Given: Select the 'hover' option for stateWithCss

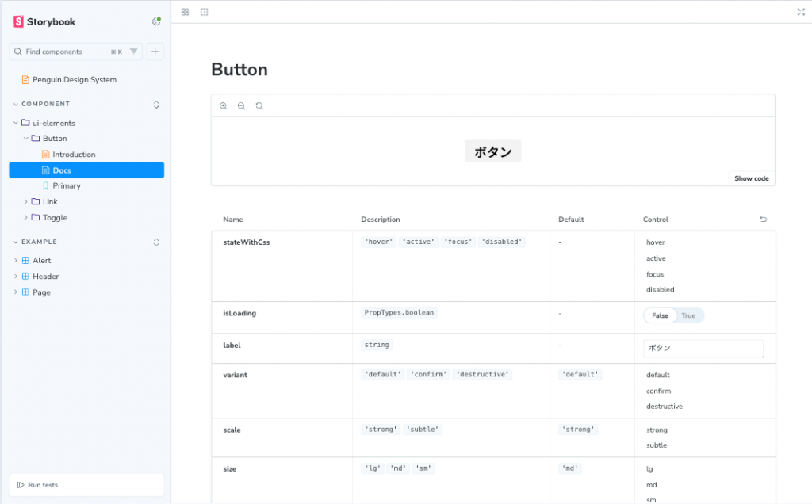Looking at the screenshot, I should pyautogui.click(x=656, y=242).
